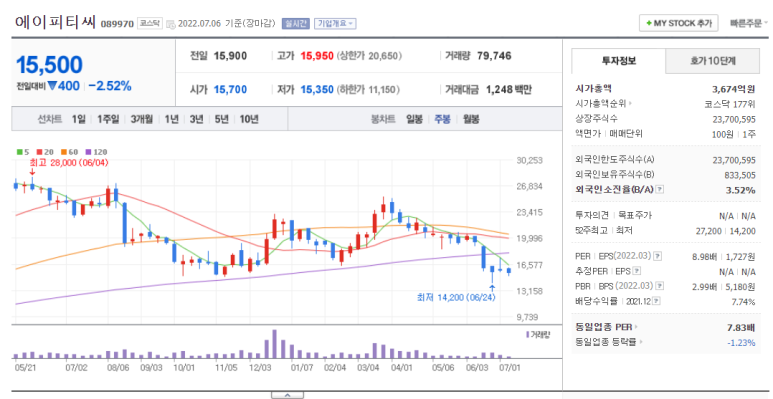Viewport: 773px width, 399px height.
Task: Select the 10년 line chart period
Action: click(x=249, y=119)
